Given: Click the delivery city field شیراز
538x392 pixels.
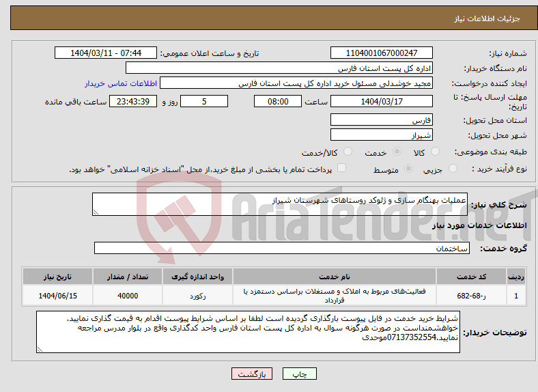Looking at the screenshot, I should click(x=382, y=135).
